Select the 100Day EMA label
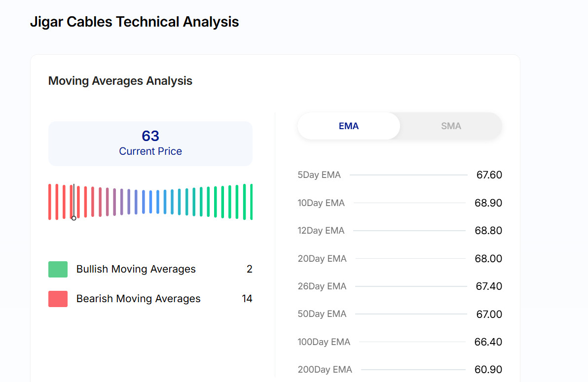 [324, 342]
